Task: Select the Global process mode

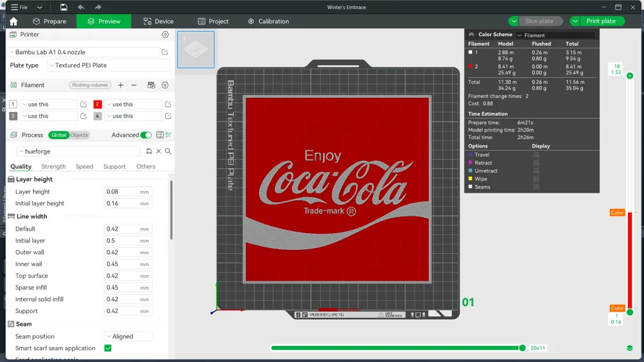Action: point(59,135)
